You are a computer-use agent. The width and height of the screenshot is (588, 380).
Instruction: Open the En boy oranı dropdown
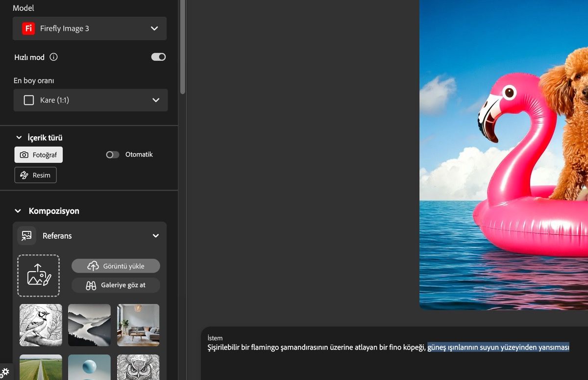click(x=91, y=100)
